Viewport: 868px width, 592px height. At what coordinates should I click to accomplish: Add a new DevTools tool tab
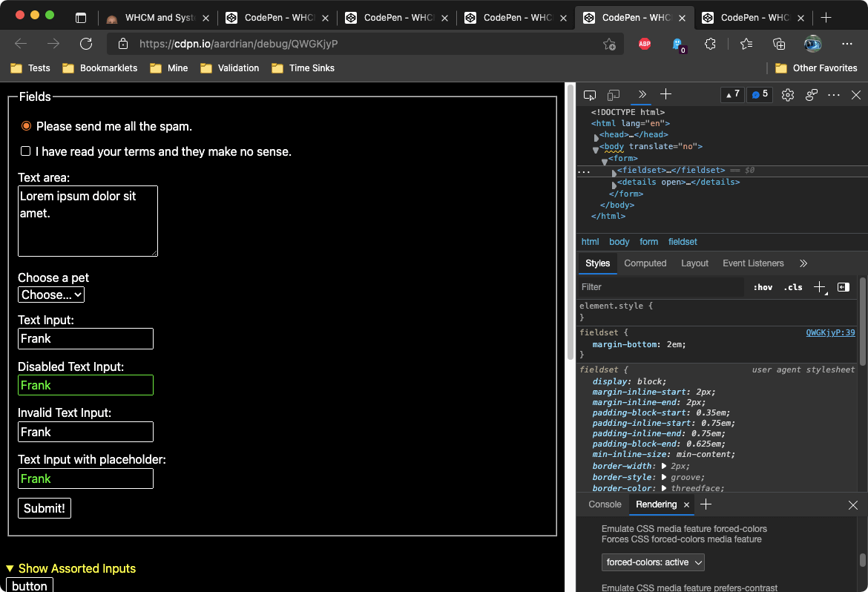point(666,95)
